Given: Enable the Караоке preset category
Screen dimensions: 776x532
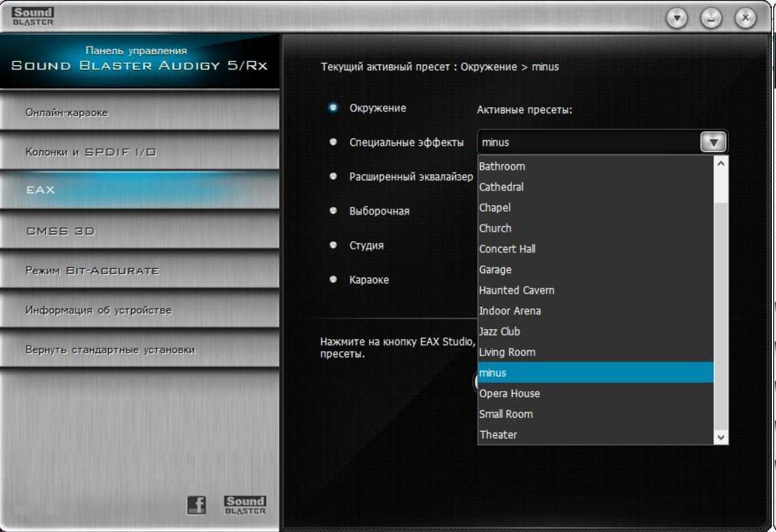Looking at the screenshot, I should pos(334,280).
